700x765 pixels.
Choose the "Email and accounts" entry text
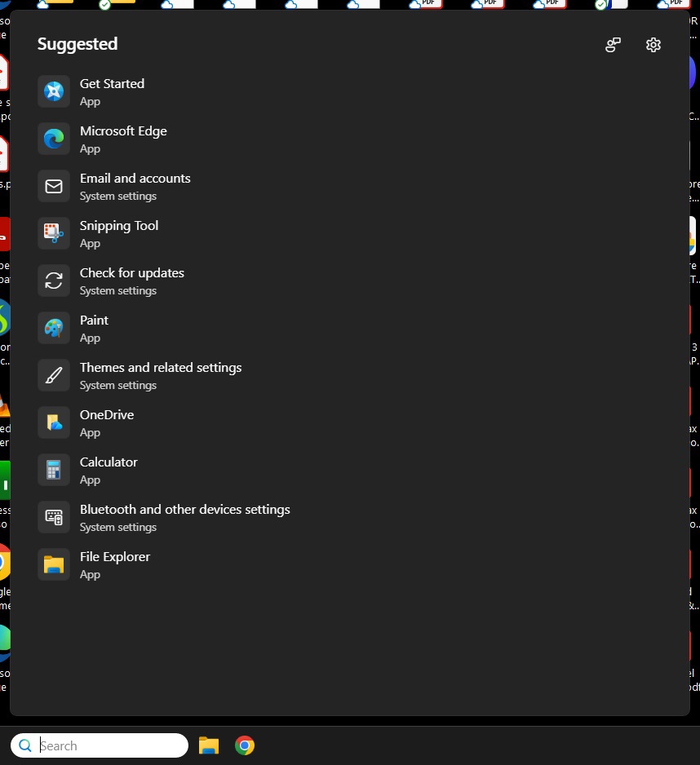(x=135, y=179)
